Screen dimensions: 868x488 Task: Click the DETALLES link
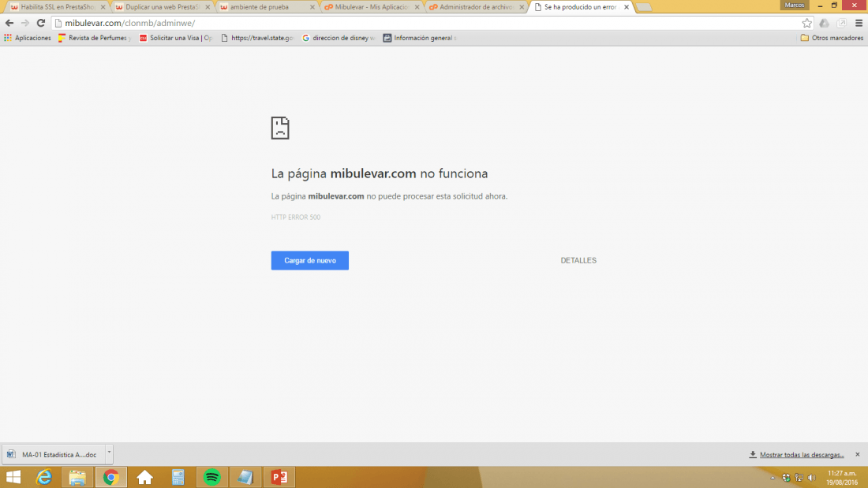pos(578,261)
